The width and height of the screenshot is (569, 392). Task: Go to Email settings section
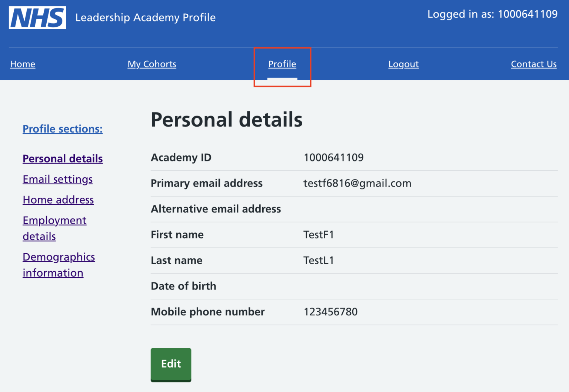pos(57,179)
